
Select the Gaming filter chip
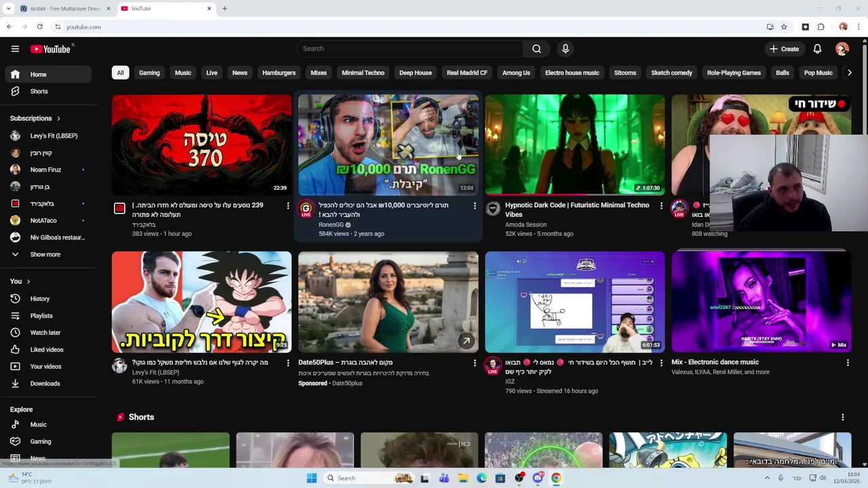coord(149,73)
